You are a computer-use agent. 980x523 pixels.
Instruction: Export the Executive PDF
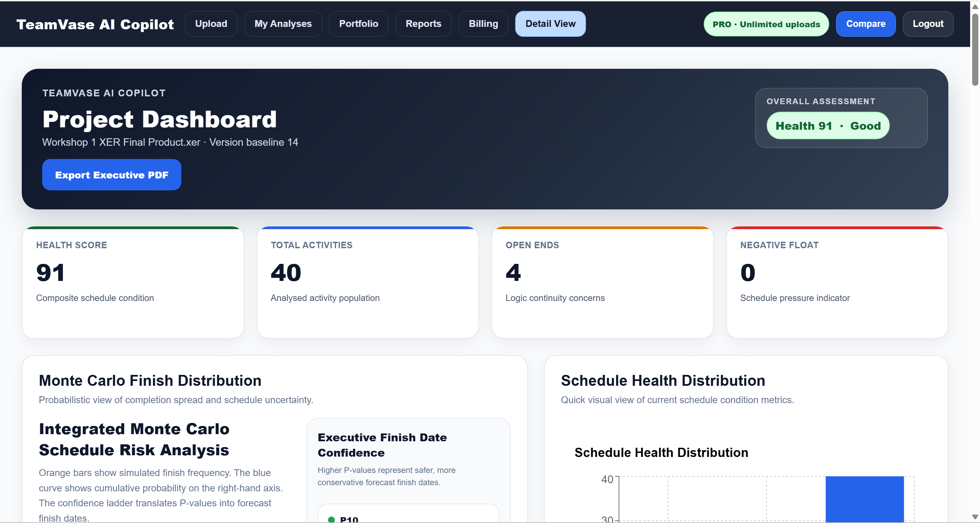112,175
